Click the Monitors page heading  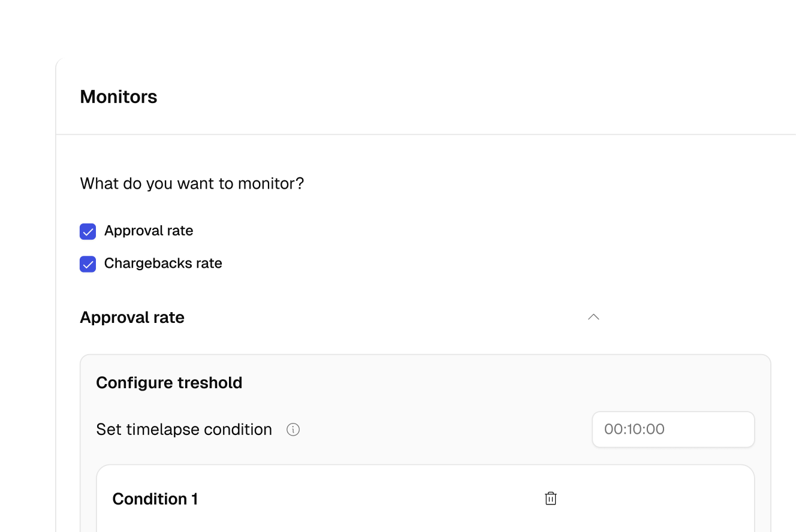click(x=119, y=96)
